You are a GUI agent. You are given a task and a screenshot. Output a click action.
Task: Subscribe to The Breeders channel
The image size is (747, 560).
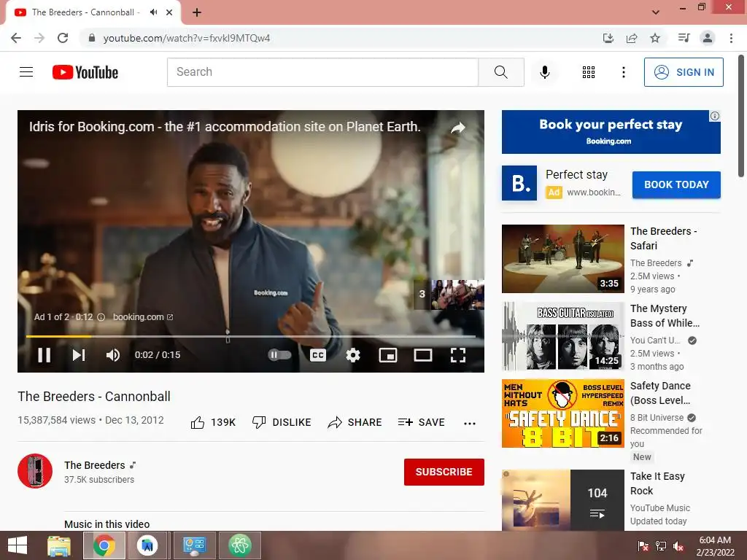click(444, 472)
